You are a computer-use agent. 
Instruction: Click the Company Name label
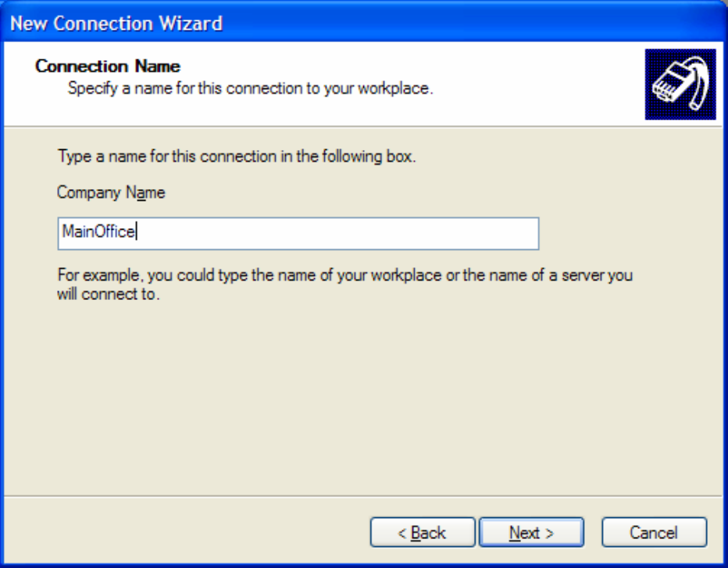[x=111, y=192]
